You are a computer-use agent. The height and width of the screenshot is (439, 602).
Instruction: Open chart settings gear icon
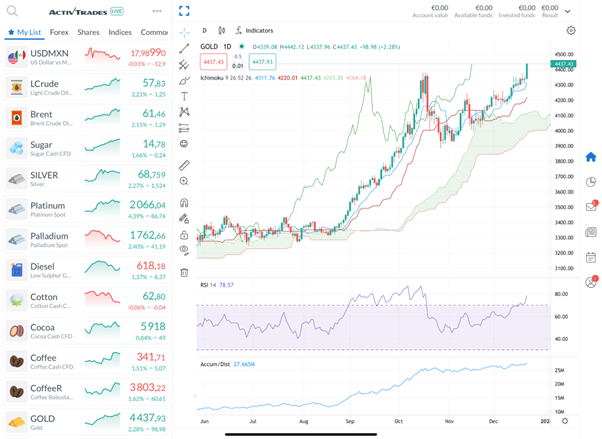[571, 31]
